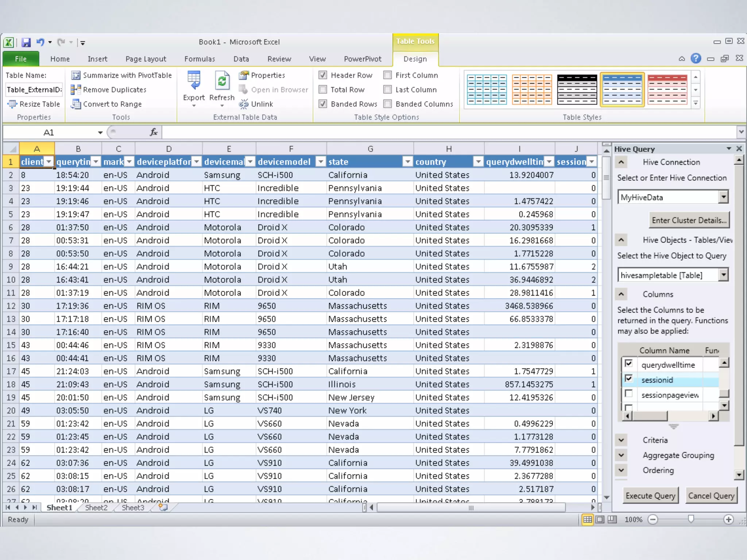747x560 pixels.
Task: Enable Banded Columns checkbox
Action: 388,104
